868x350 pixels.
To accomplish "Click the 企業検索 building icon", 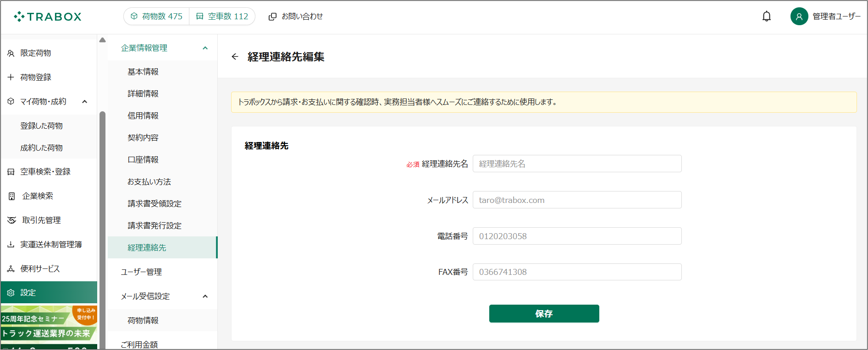I will (11, 196).
